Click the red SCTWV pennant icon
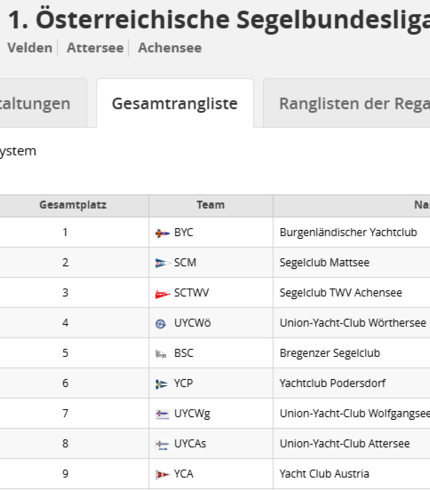430x490 pixels. [162, 294]
